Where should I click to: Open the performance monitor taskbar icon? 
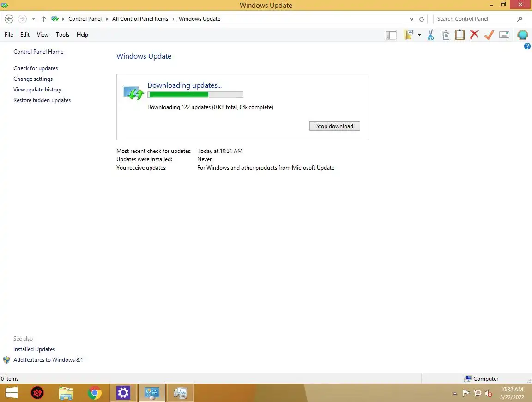pos(181,393)
